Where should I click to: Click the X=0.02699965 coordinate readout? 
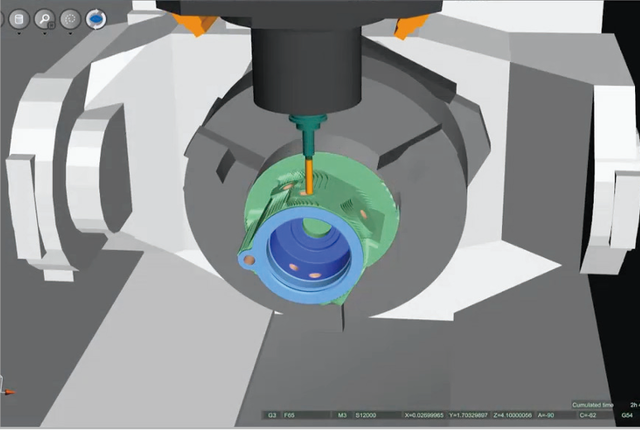pos(424,415)
